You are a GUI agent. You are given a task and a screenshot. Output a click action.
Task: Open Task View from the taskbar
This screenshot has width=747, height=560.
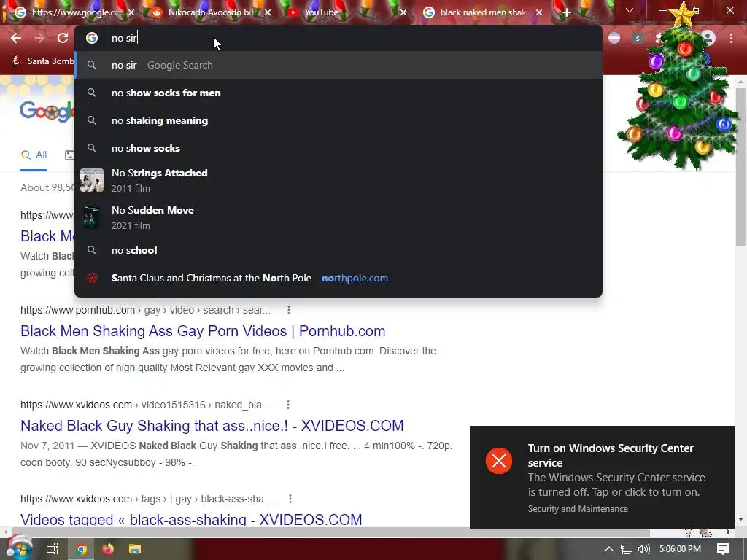52,549
